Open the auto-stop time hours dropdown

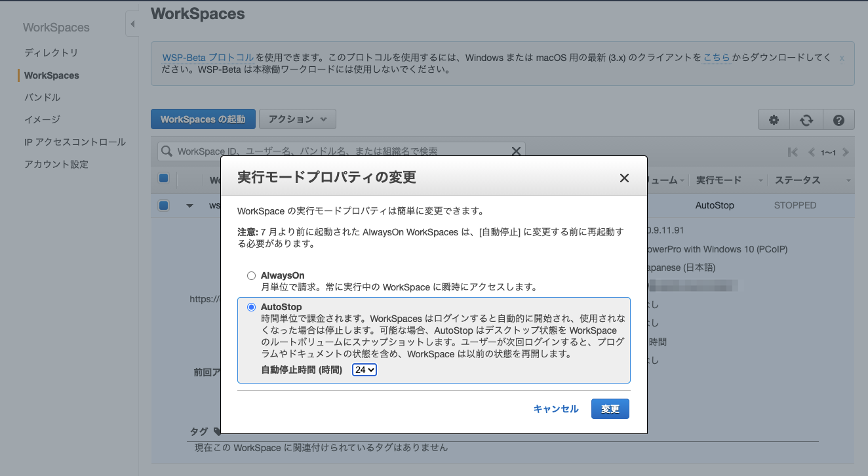point(365,370)
